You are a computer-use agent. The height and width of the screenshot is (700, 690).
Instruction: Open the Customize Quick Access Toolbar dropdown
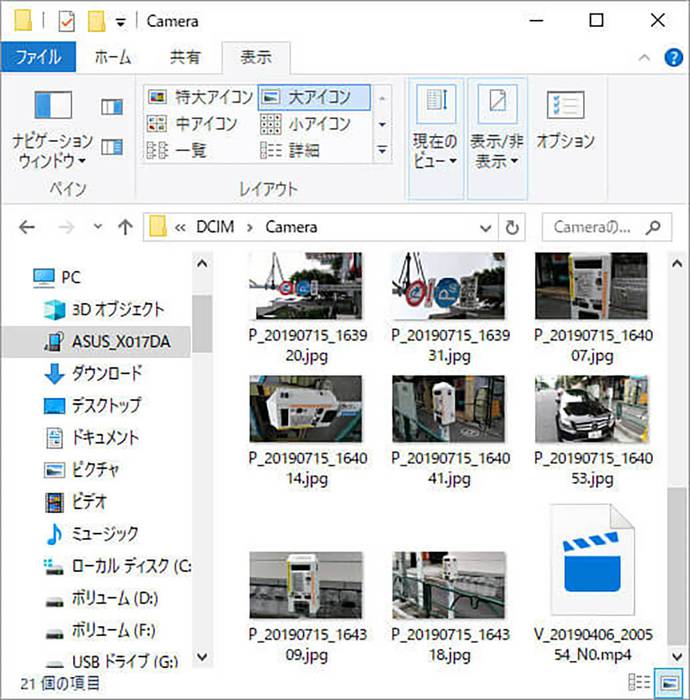point(121,22)
